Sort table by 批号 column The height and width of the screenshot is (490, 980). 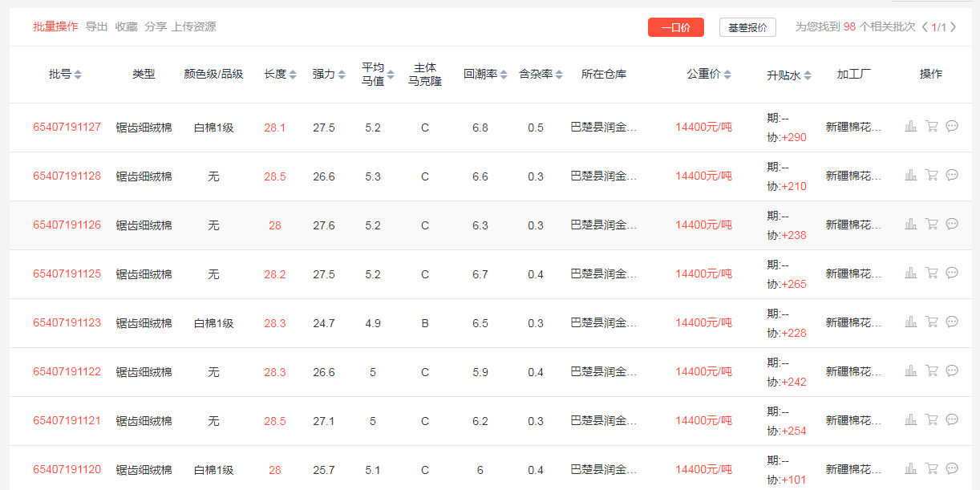(x=78, y=75)
